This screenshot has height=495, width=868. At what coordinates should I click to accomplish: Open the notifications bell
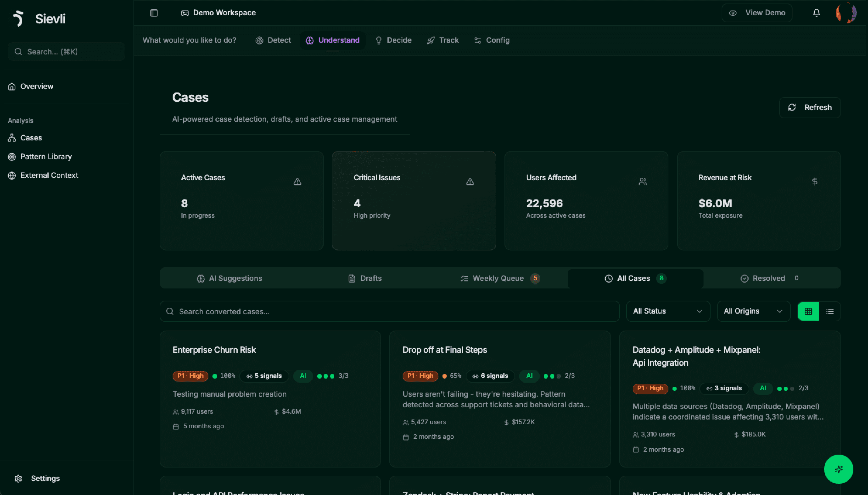[x=816, y=13]
